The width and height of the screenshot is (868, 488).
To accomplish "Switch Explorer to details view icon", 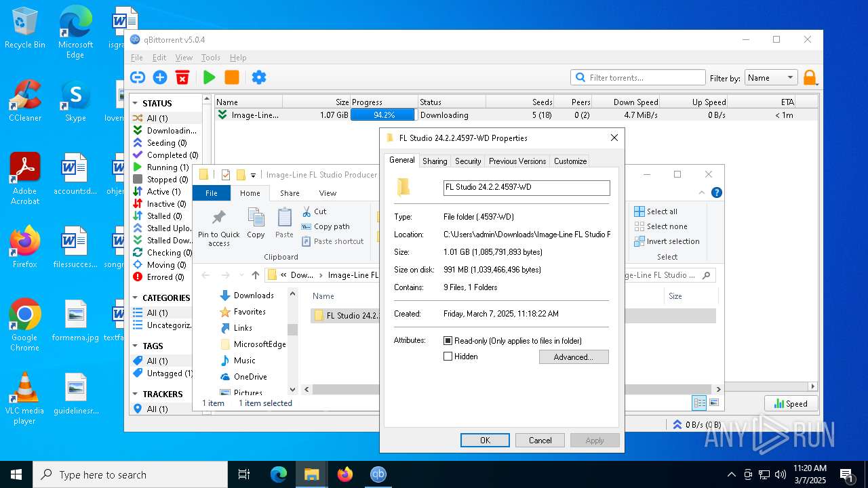I will coord(699,403).
